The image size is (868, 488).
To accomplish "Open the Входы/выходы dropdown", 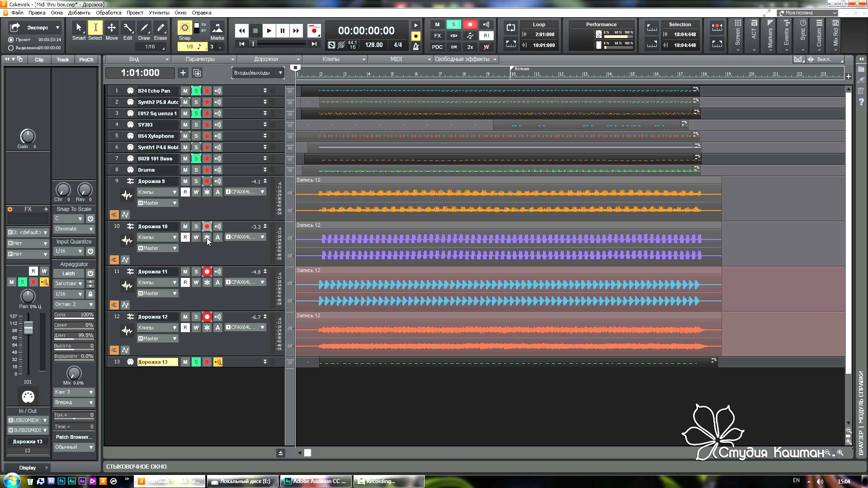I will [x=257, y=73].
